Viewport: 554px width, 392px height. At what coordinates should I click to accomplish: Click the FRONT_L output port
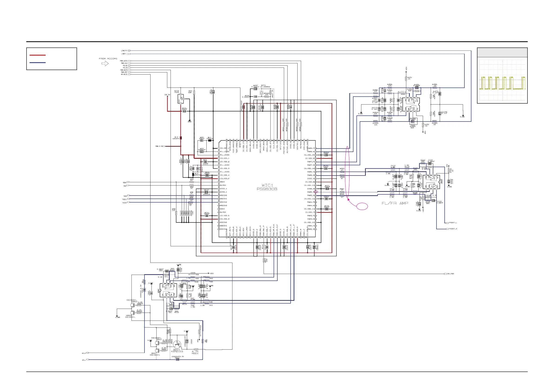pyautogui.click(x=447, y=223)
